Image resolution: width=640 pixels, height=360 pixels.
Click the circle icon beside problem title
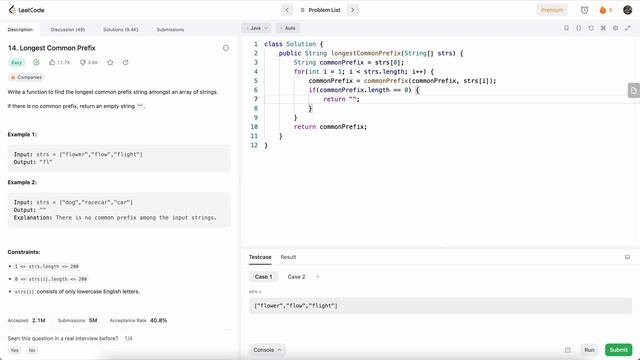click(x=226, y=48)
